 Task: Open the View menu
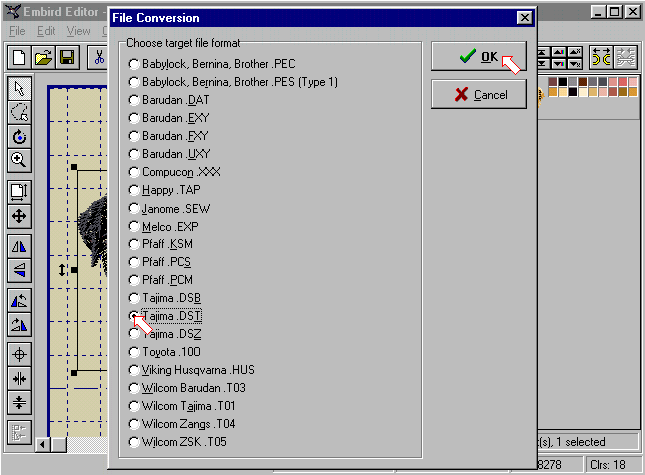(x=78, y=31)
